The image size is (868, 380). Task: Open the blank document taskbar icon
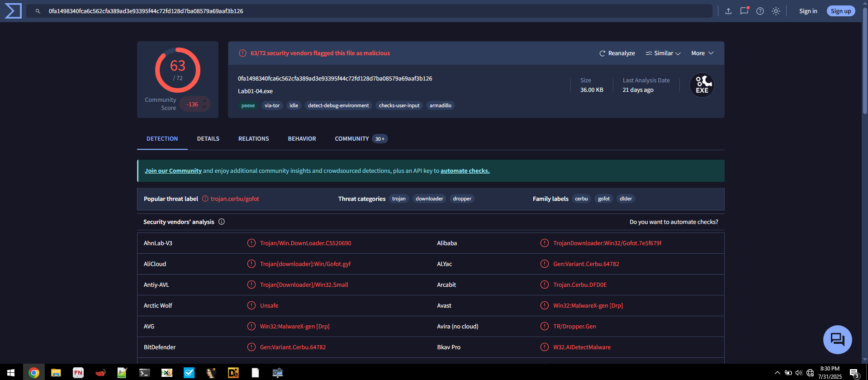(x=255, y=373)
